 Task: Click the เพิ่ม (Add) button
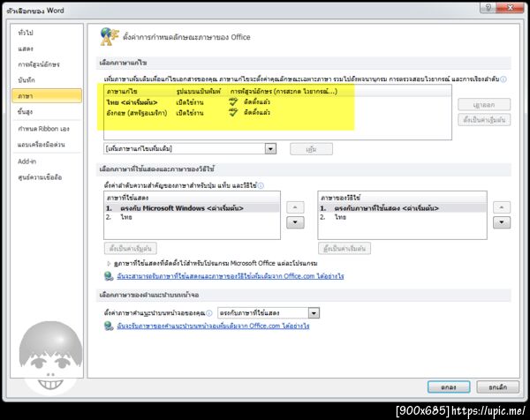tap(311, 149)
